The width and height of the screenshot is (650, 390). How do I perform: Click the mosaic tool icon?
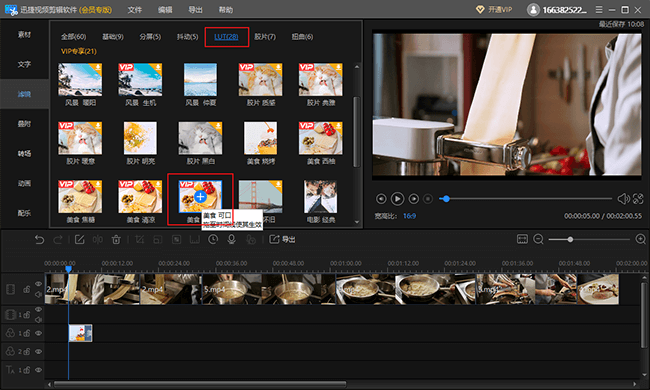(x=176, y=239)
